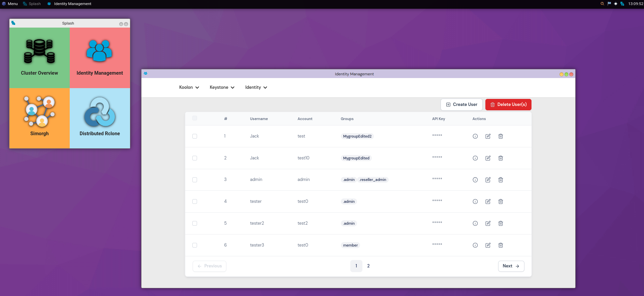The height and width of the screenshot is (296, 644).
Task: Edit user Jack in account test10
Action: coord(488,158)
